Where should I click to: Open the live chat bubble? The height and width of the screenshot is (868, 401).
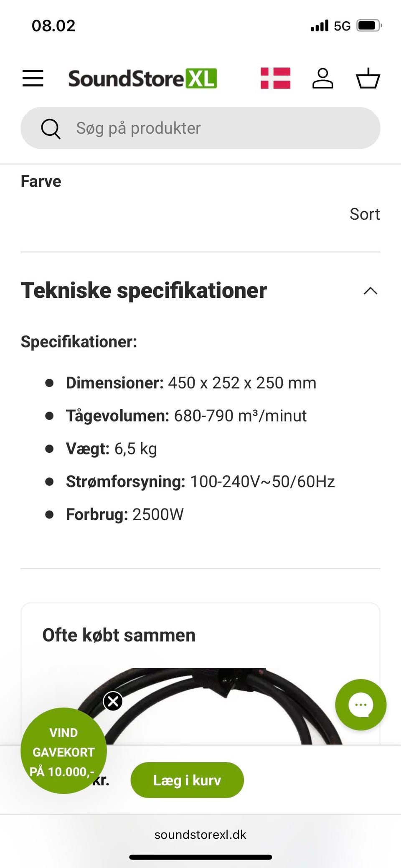360,705
